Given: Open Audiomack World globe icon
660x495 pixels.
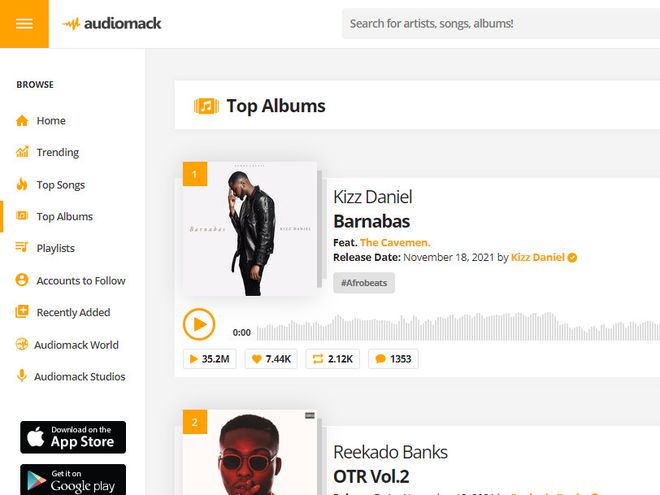Looking at the screenshot, I should coord(22,344).
